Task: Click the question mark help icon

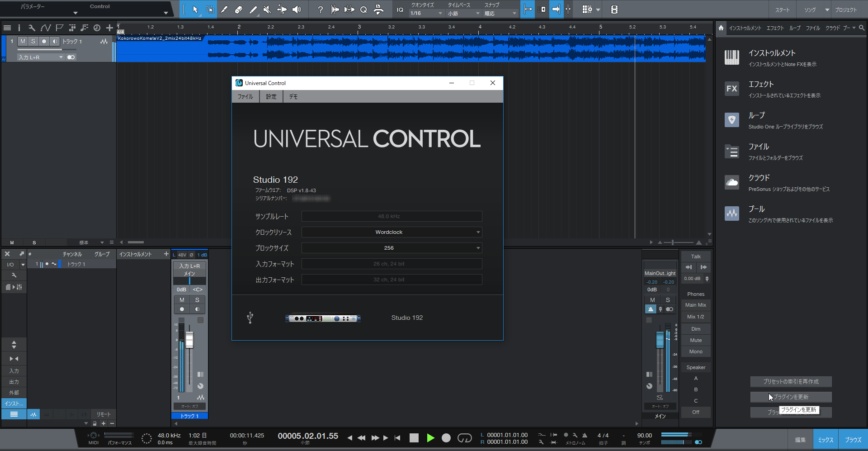Action: (321, 9)
